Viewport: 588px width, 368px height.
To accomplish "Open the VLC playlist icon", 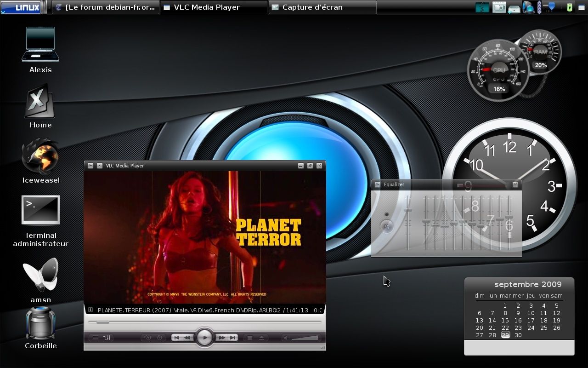I will (95, 338).
